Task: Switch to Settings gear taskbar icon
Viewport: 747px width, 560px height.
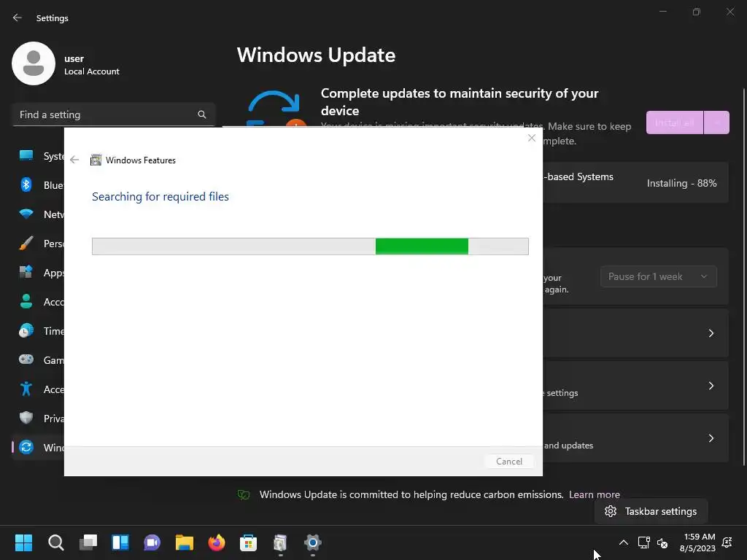Action: [x=312, y=542]
